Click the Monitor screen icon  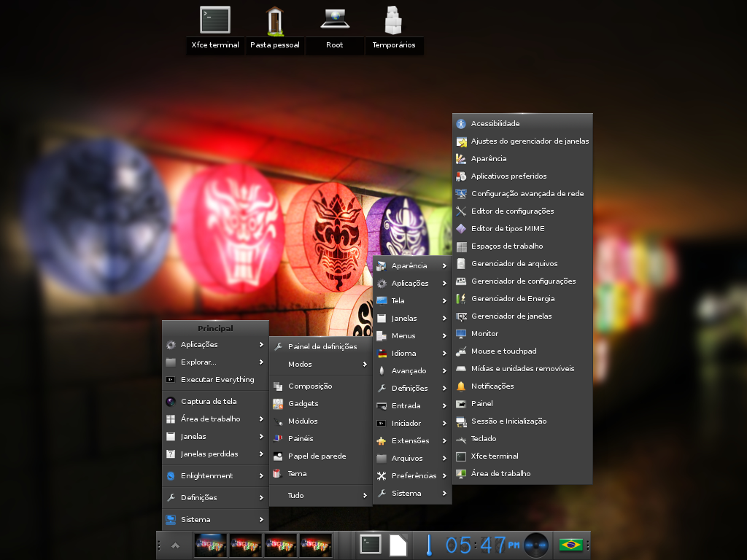click(x=461, y=334)
